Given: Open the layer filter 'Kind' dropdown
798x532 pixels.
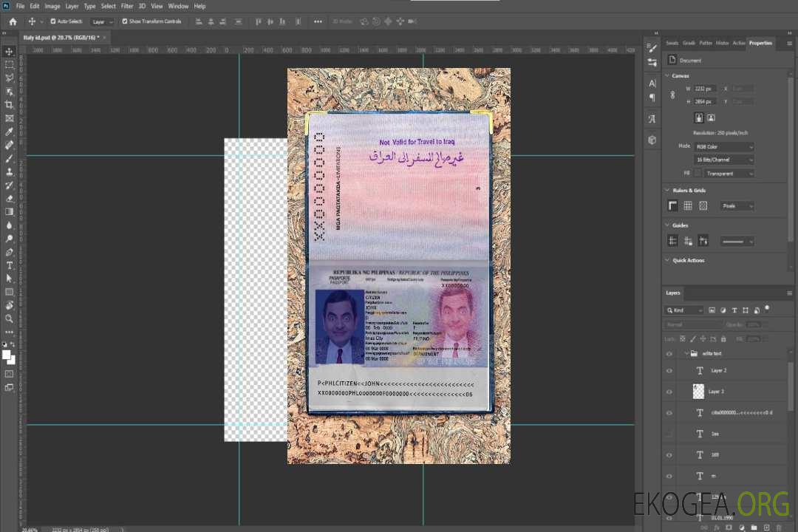Looking at the screenshot, I should (x=684, y=310).
